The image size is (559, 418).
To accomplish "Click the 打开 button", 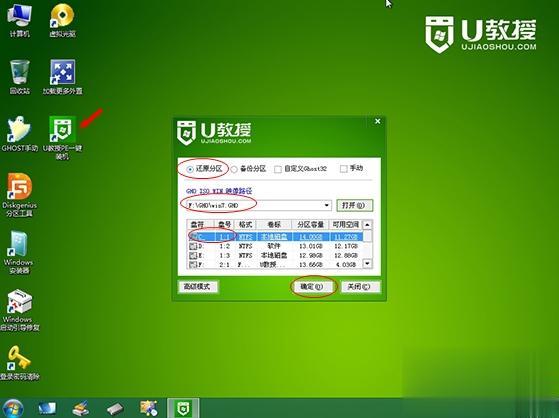I will [354, 205].
